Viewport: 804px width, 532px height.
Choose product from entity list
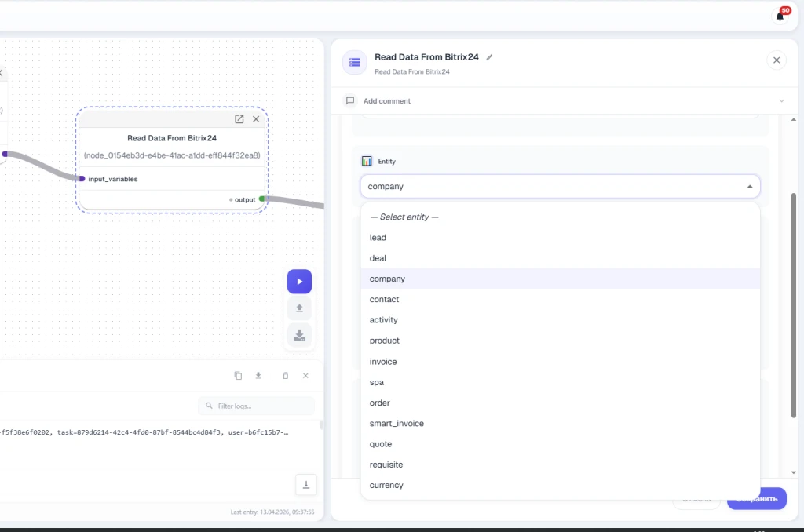560,341
